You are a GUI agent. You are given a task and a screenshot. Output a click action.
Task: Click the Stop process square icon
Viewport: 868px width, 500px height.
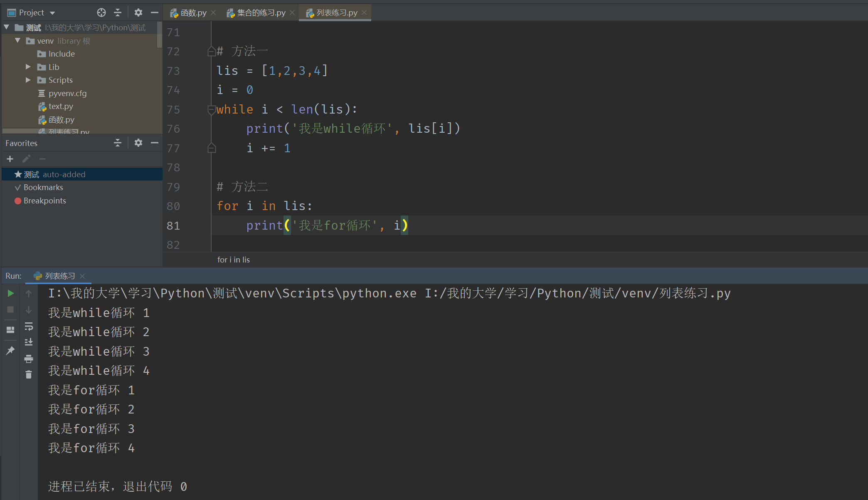coord(11,309)
